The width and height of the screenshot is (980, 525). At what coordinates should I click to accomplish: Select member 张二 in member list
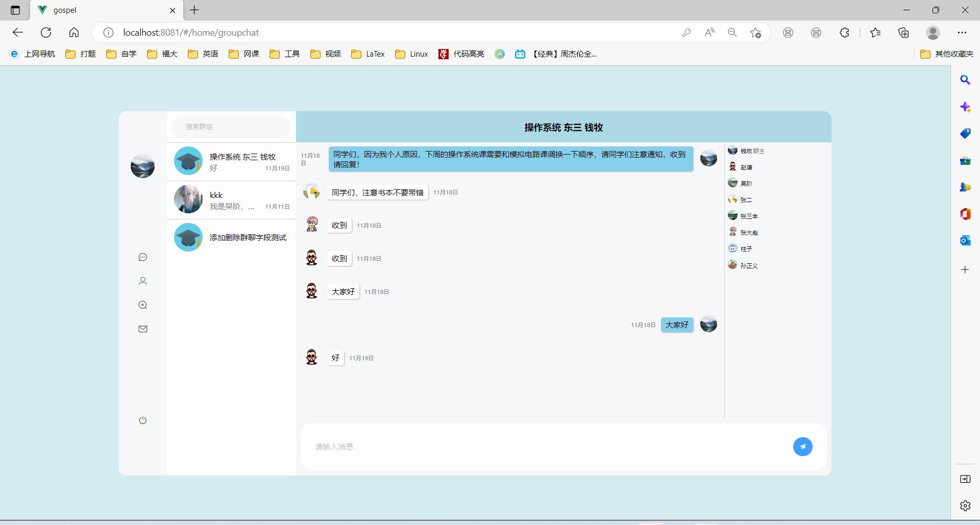[x=740, y=199]
